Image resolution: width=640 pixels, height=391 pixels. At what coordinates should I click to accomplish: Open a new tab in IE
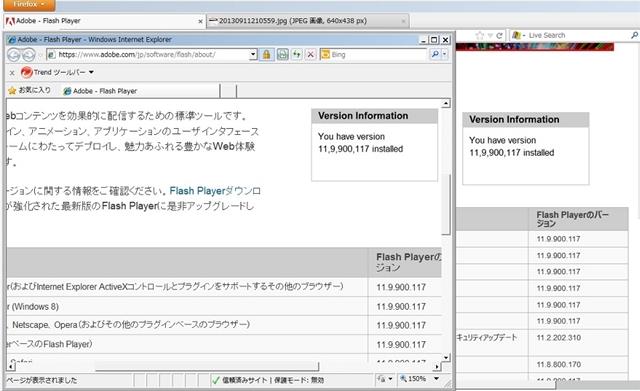click(x=229, y=91)
